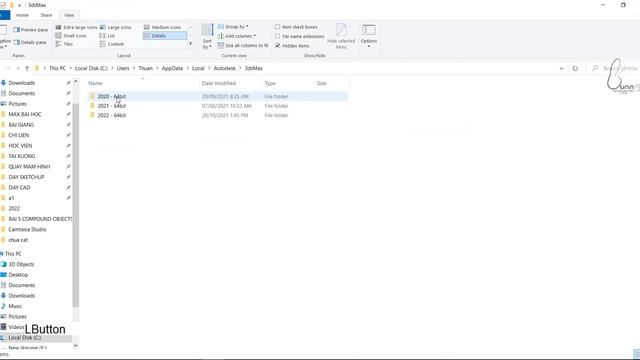Open Documents in Quick access
640x360 pixels.
pos(22,93)
